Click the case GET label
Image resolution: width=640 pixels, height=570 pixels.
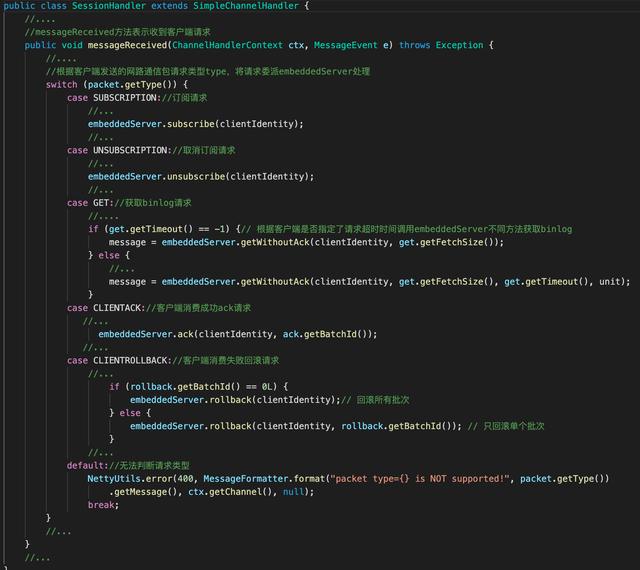click(90, 203)
